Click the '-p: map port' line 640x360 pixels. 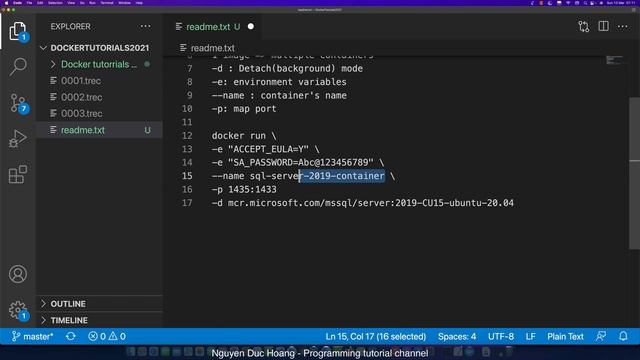click(x=244, y=109)
